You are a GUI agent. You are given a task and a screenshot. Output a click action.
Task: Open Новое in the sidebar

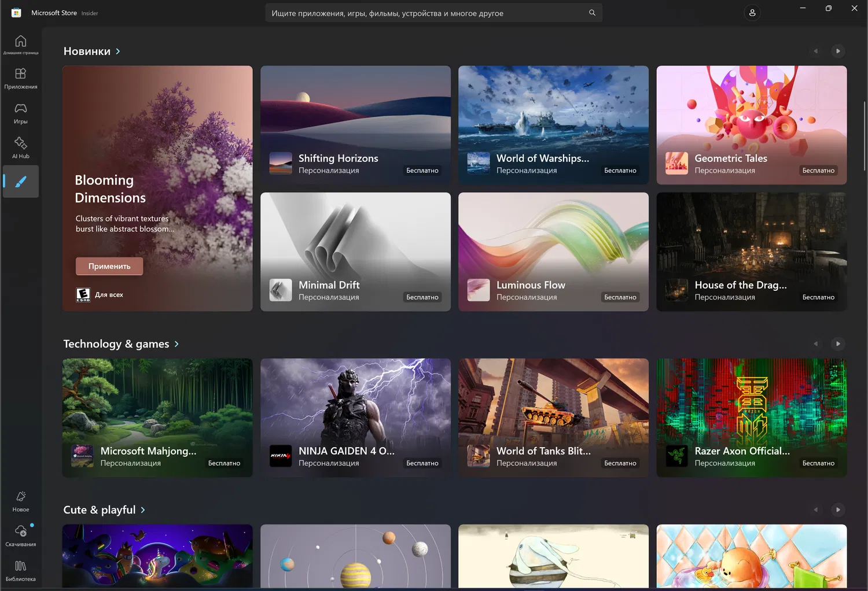[21, 501]
